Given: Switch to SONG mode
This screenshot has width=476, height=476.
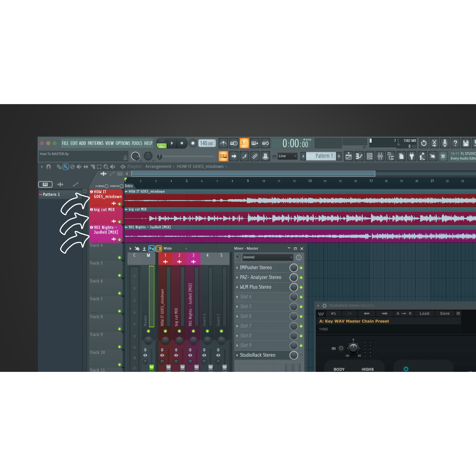Looking at the screenshot, I should [162, 146].
